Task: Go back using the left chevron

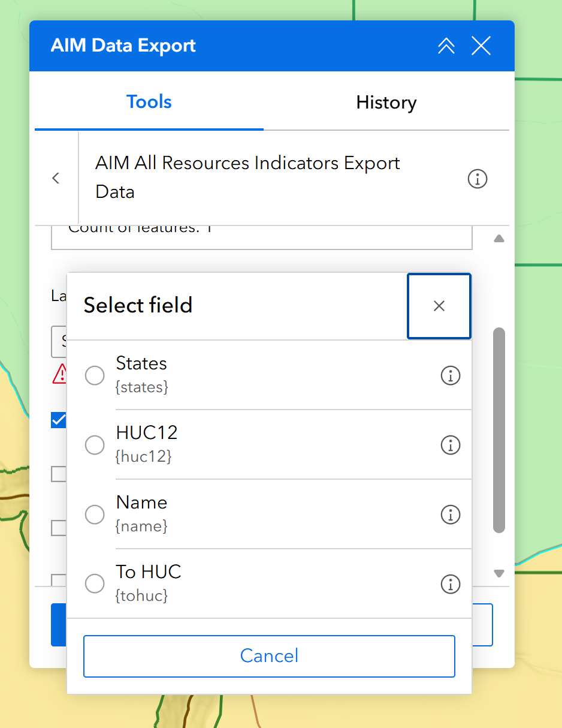Action: (56, 178)
